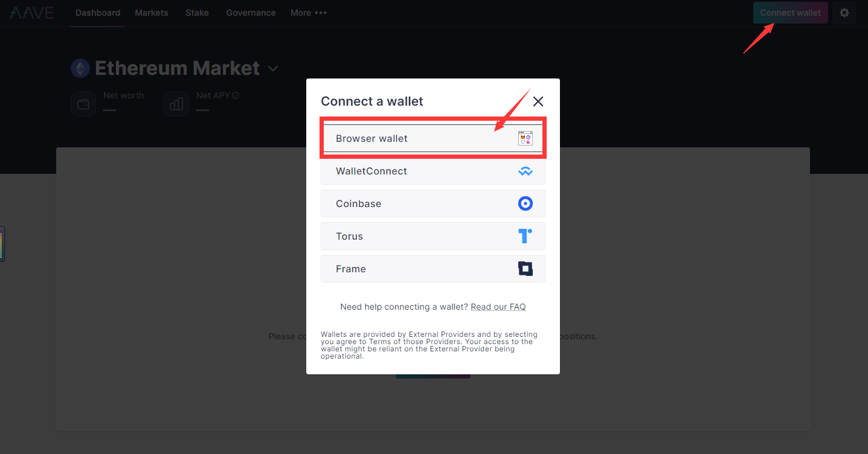Expand the Ethereum Market dropdown chevron
The width and height of the screenshot is (868, 454).
[273, 69]
